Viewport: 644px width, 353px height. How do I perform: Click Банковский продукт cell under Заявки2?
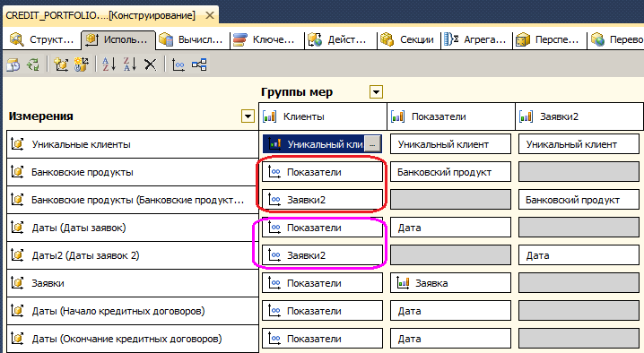579,200
